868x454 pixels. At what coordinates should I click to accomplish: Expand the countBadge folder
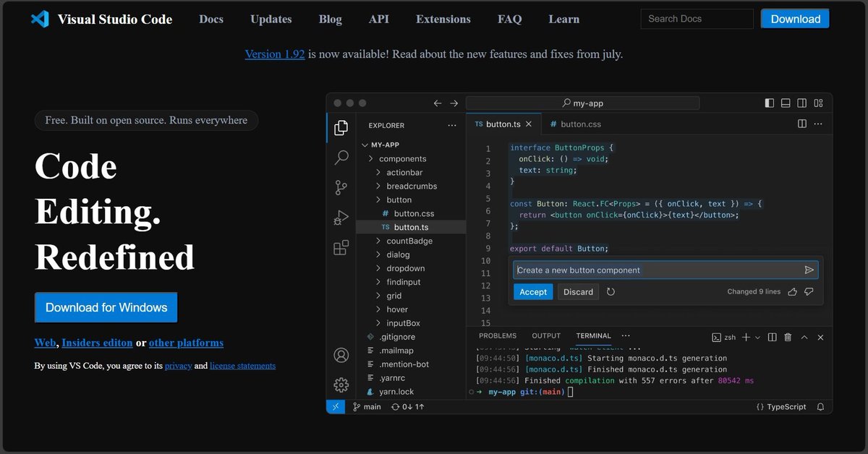[x=378, y=241]
